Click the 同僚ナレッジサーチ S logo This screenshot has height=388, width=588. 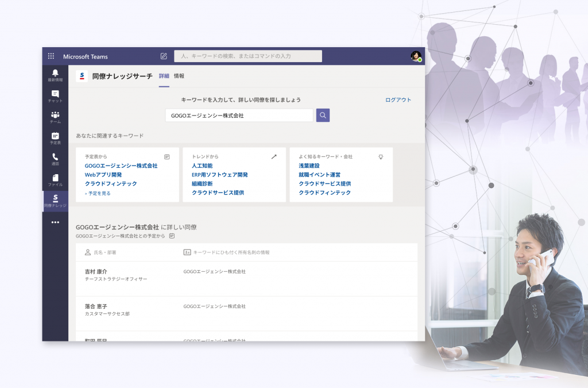pyautogui.click(x=82, y=76)
